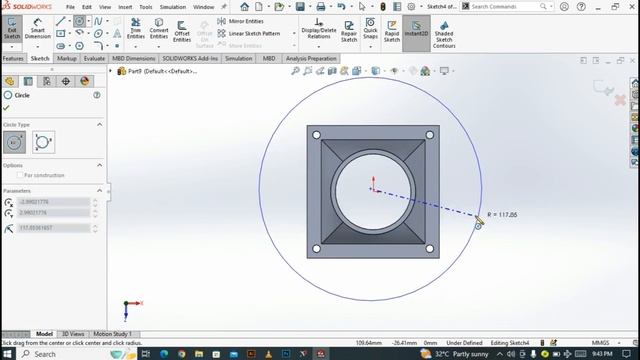Viewport: 640px width, 360px height.
Task: Select the Perimeter Circle type
Action: click(x=43, y=142)
